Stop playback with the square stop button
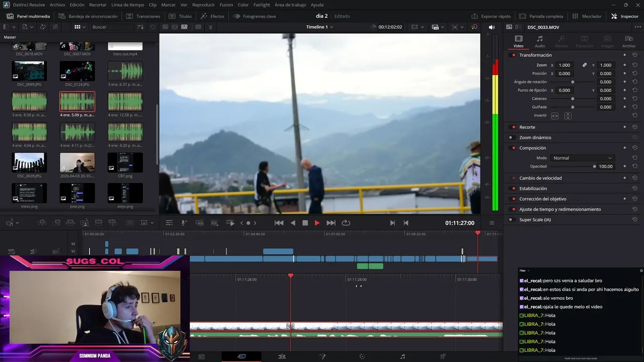Image resolution: width=644 pixels, height=362 pixels. (x=305, y=223)
